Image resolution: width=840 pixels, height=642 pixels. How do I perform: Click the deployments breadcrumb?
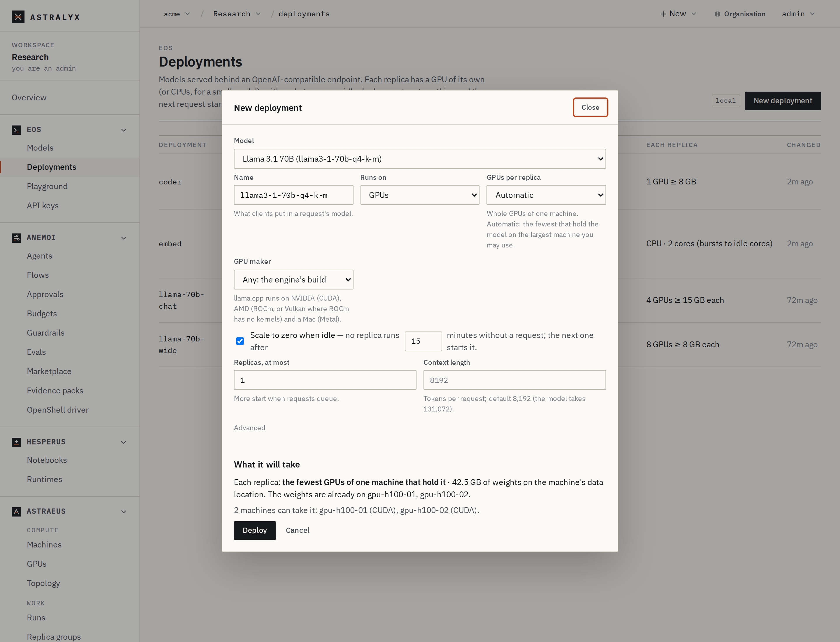click(x=304, y=14)
